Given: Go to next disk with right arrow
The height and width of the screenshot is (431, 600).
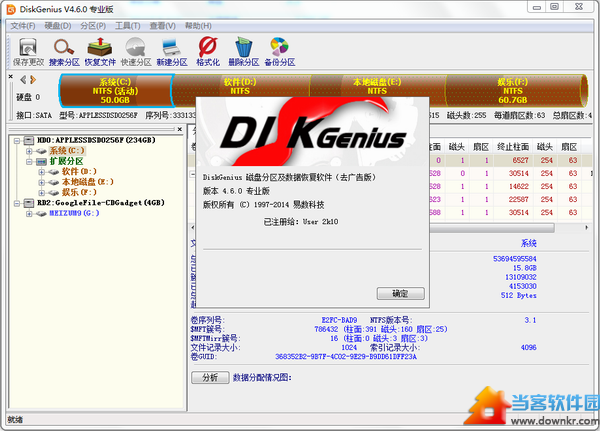Looking at the screenshot, I should pyautogui.click(x=33, y=80).
